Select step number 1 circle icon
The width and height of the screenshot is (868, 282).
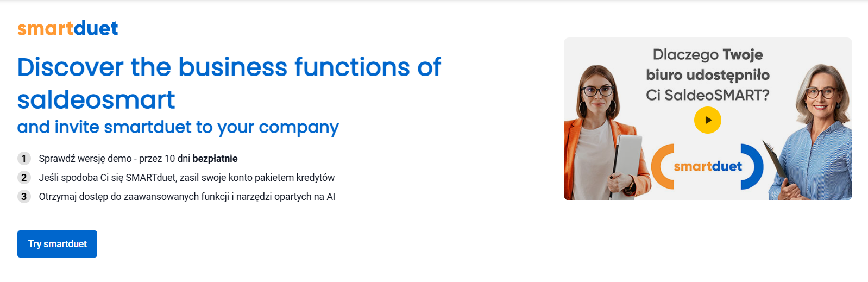24,159
